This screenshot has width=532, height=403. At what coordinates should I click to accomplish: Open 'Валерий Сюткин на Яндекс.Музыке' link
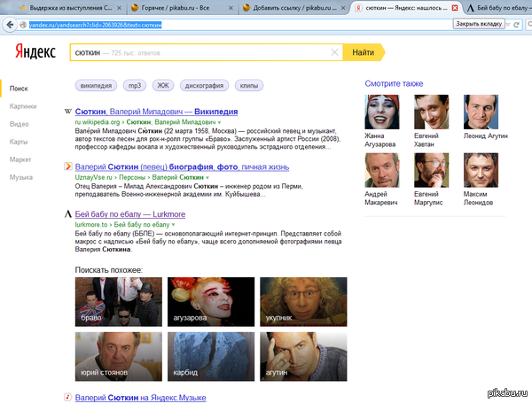(x=140, y=397)
